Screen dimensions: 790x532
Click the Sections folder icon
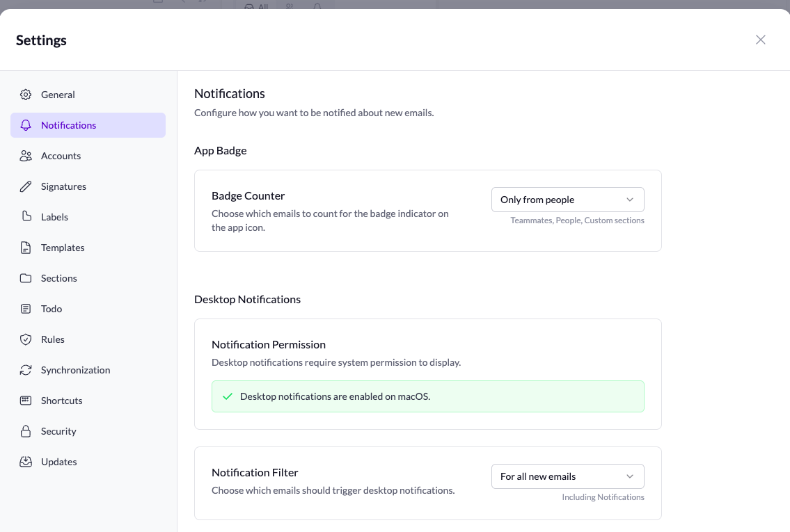pos(26,278)
